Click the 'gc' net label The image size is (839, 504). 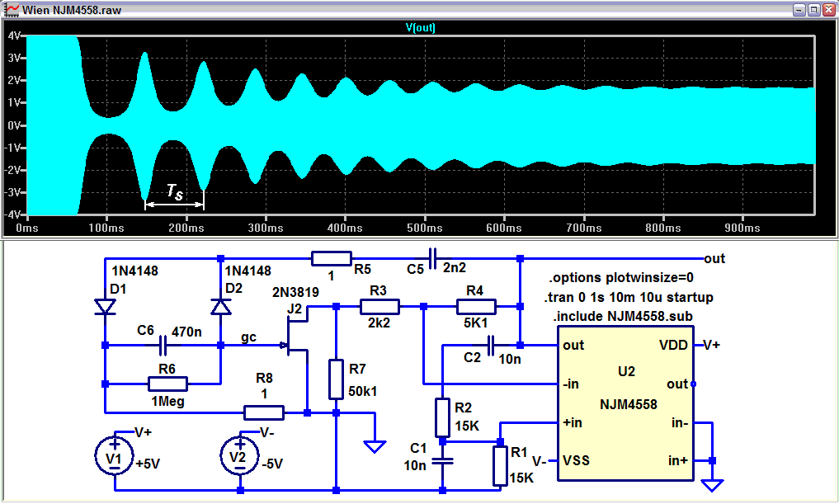pos(249,337)
